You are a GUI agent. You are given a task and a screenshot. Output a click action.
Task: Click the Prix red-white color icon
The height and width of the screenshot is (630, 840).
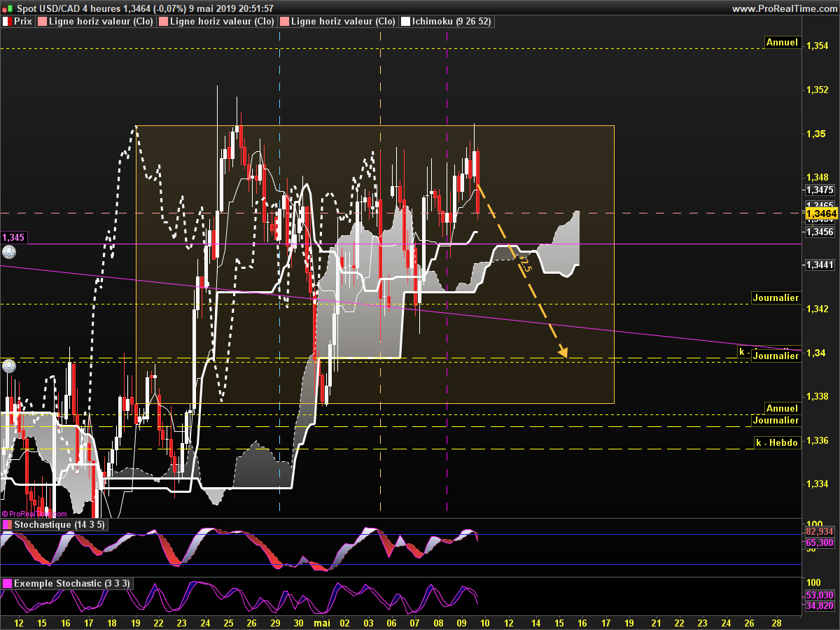click(x=8, y=22)
